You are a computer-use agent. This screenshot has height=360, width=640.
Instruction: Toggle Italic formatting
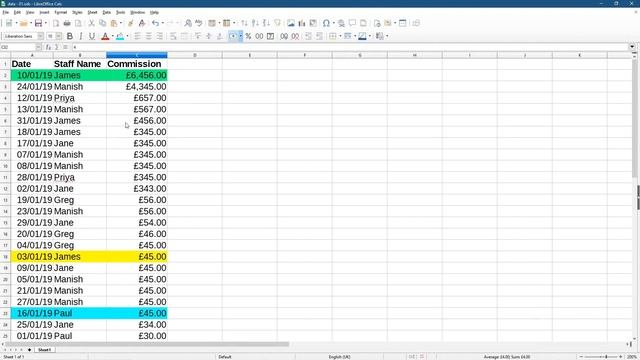coord(81,36)
